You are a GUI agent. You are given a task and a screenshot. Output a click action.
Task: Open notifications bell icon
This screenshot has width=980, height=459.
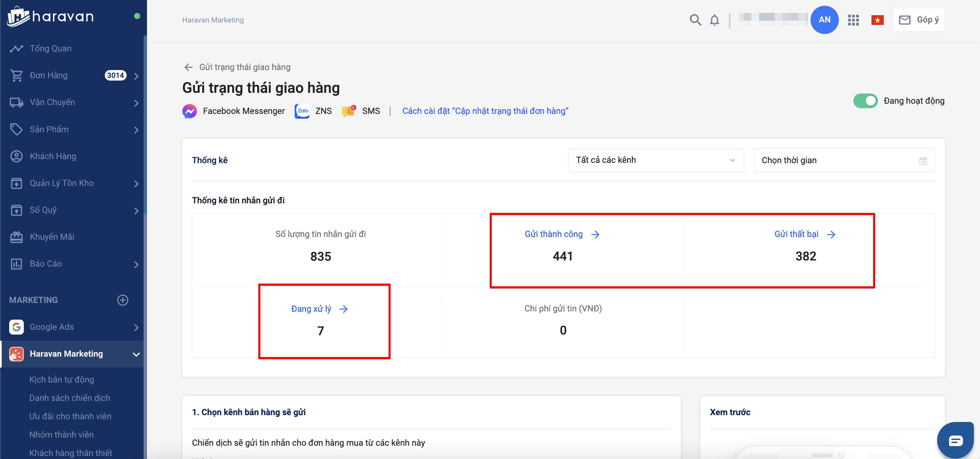click(715, 20)
